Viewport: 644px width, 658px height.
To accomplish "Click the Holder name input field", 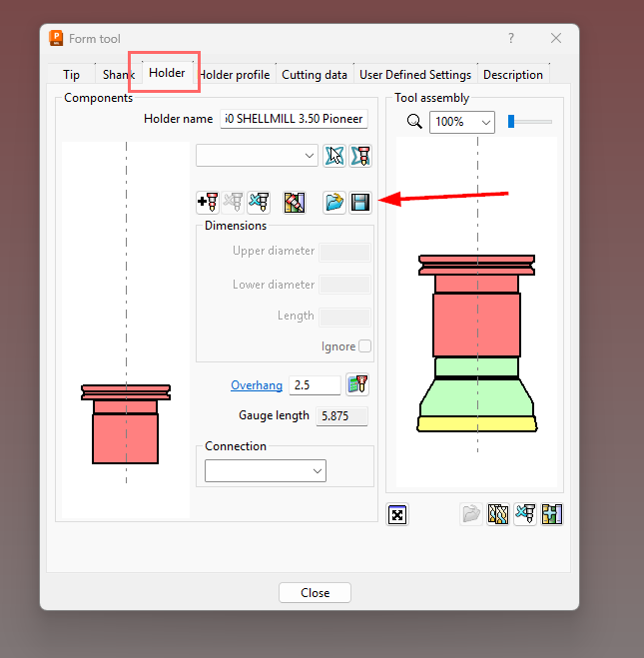I will [294, 119].
